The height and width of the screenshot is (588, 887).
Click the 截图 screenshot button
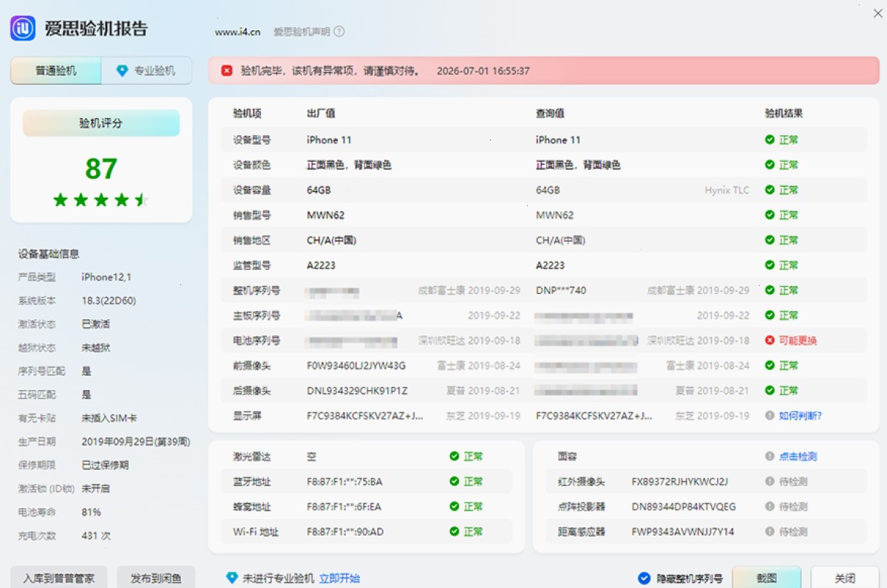[x=767, y=578]
